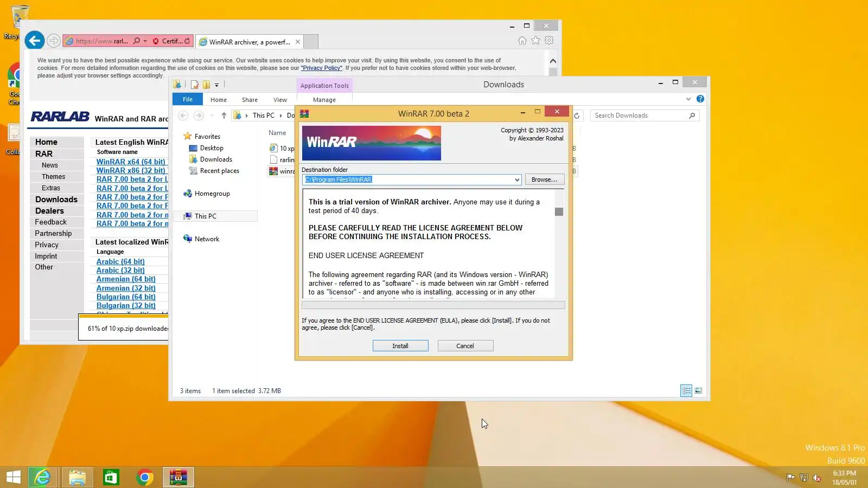This screenshot has width=868, height=488.
Task: Open recent locations dropdown in Explorer
Action: click(212, 115)
